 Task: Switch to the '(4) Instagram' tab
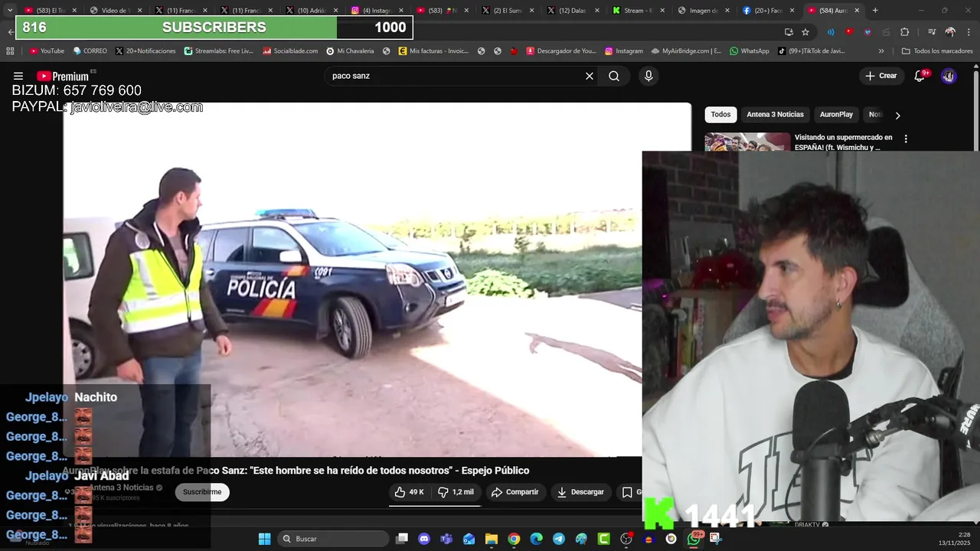coord(377,11)
